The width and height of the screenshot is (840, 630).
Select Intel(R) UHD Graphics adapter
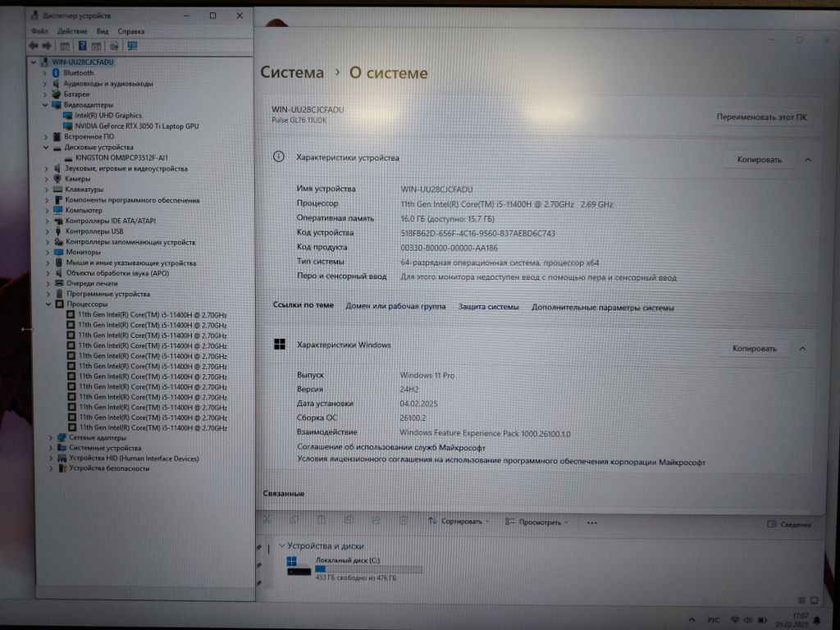pyautogui.click(x=108, y=116)
